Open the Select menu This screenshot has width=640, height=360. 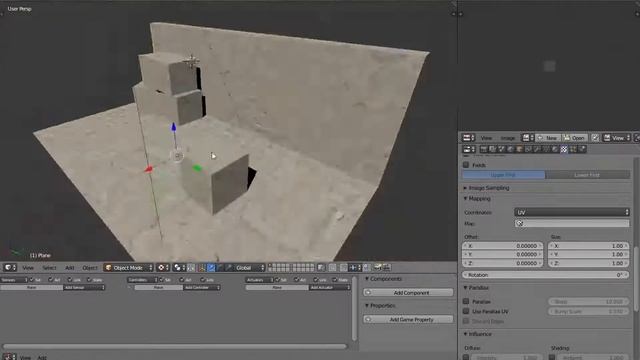click(49, 268)
